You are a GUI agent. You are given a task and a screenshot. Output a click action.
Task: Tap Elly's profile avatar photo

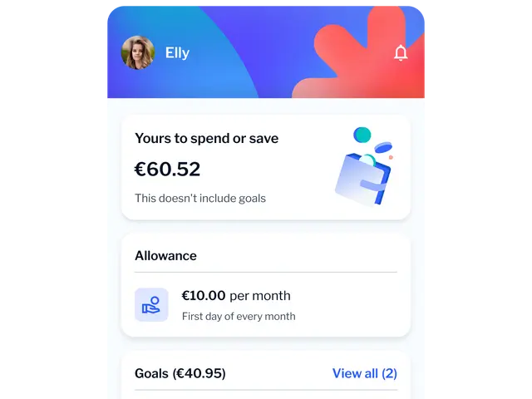pyautogui.click(x=138, y=52)
